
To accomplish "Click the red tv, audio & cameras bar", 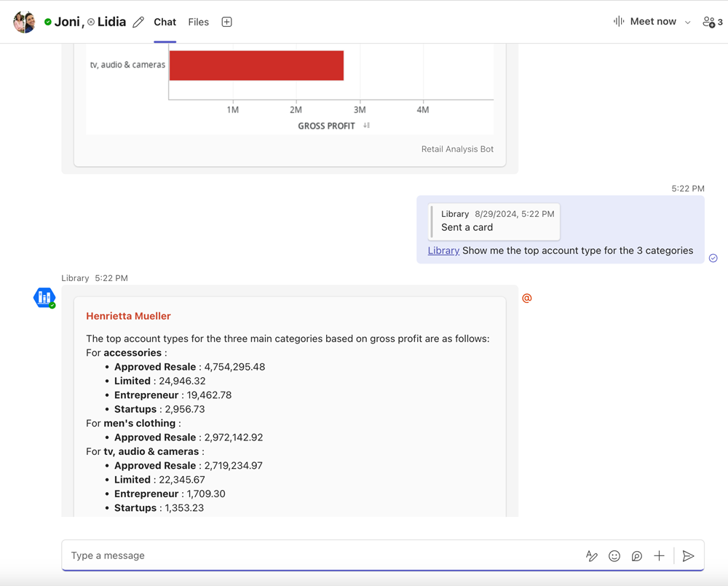I will click(256, 66).
